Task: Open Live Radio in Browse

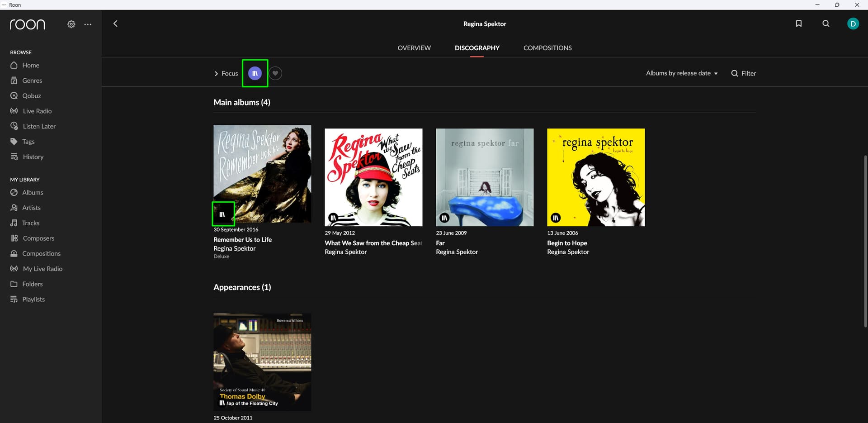Action: tap(31, 111)
